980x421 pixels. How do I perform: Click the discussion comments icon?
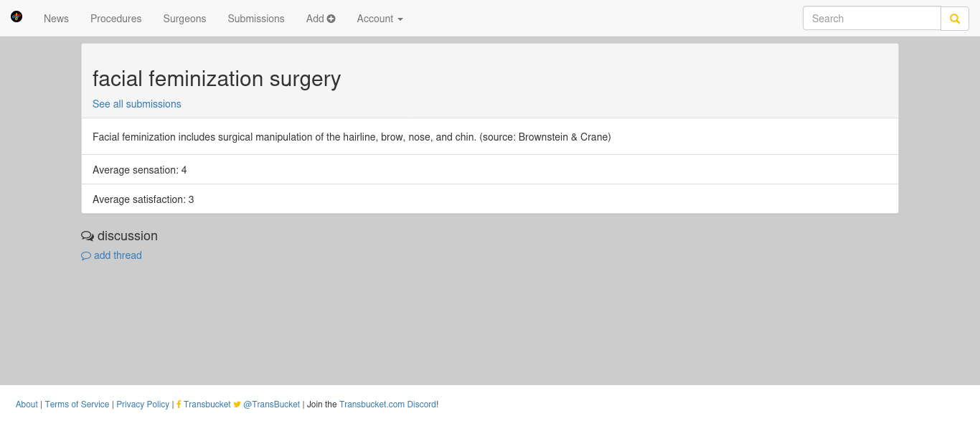point(88,236)
